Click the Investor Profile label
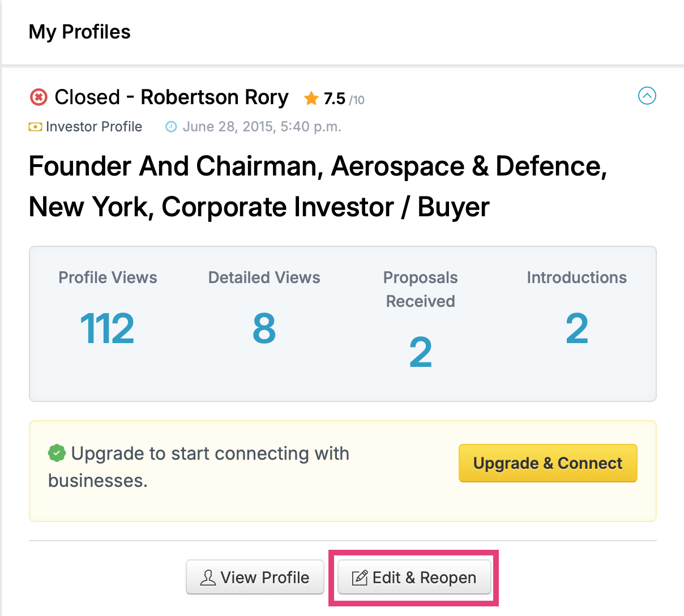 click(x=94, y=127)
